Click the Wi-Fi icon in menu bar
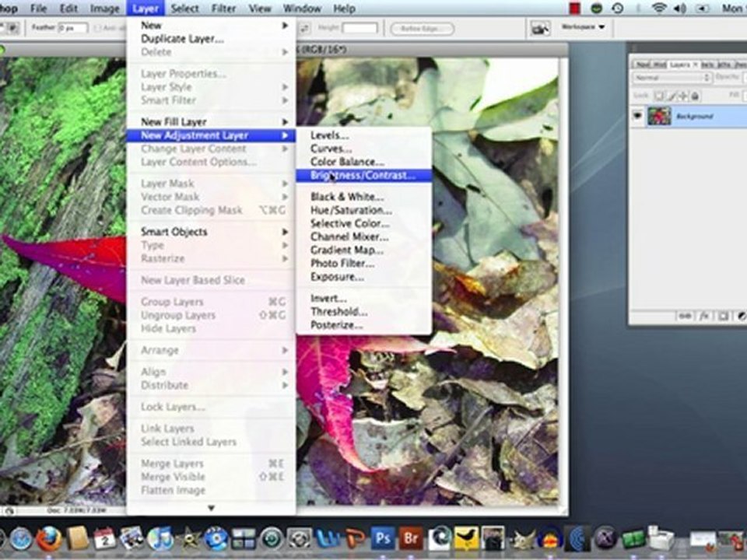The width and height of the screenshot is (747, 560). coord(659,8)
